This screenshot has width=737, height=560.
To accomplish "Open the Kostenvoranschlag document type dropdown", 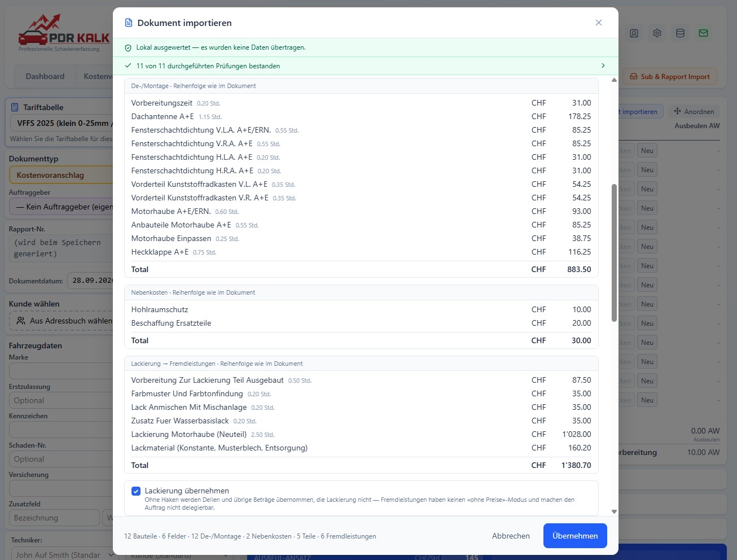I will pos(62,175).
